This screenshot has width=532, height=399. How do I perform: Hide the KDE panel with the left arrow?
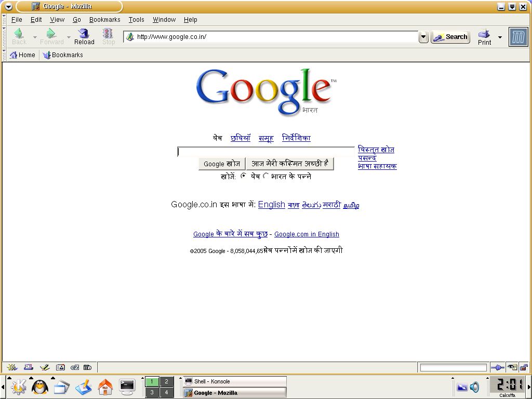(3, 387)
